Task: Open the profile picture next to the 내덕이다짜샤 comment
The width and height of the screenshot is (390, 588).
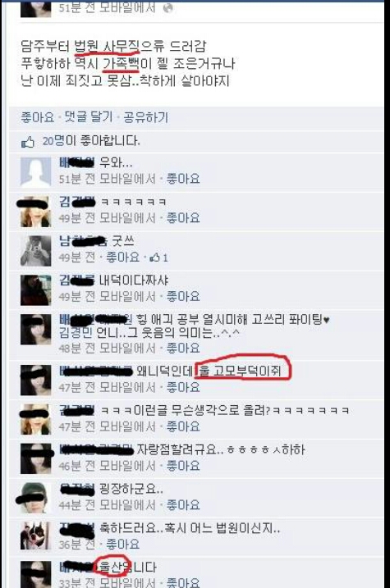Action: coord(35,290)
